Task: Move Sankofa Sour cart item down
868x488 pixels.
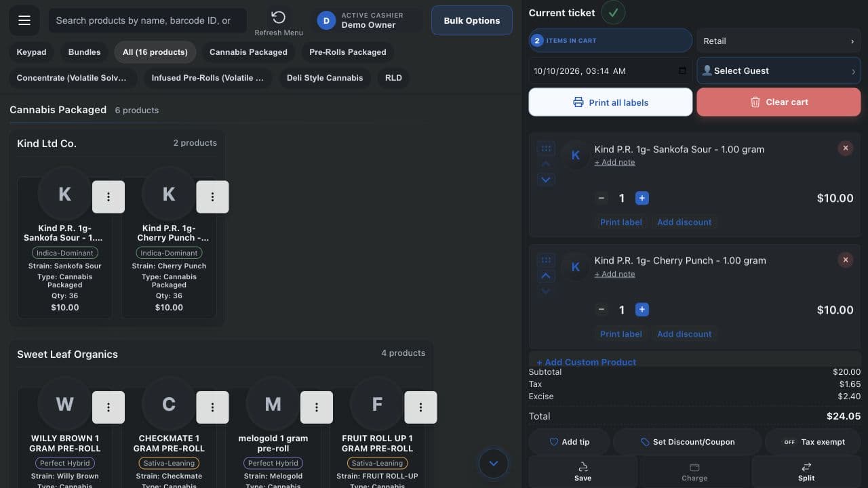Action: [546, 180]
